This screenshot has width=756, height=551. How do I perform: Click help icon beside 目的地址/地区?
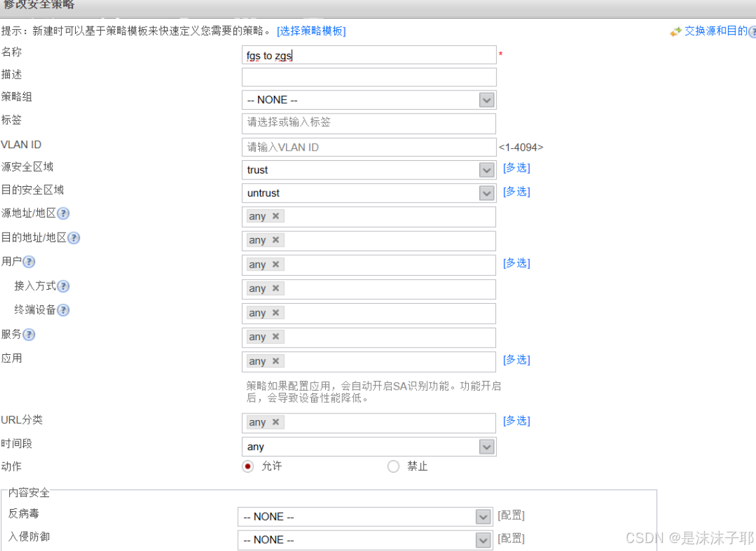[74, 238]
